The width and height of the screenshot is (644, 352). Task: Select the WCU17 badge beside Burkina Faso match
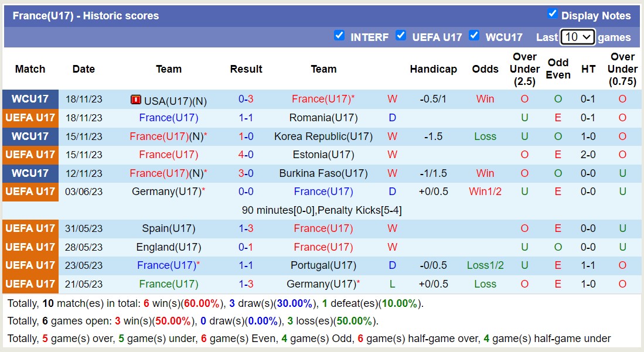[30, 173]
